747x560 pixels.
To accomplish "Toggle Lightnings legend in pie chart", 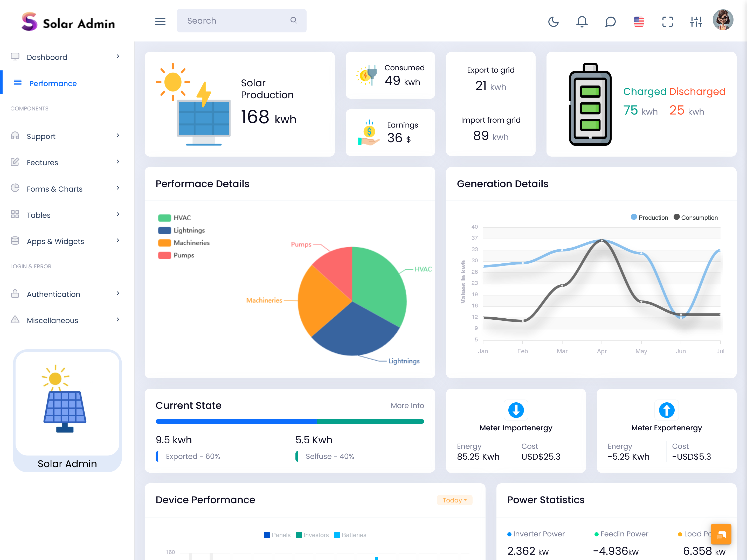I will tap(182, 230).
